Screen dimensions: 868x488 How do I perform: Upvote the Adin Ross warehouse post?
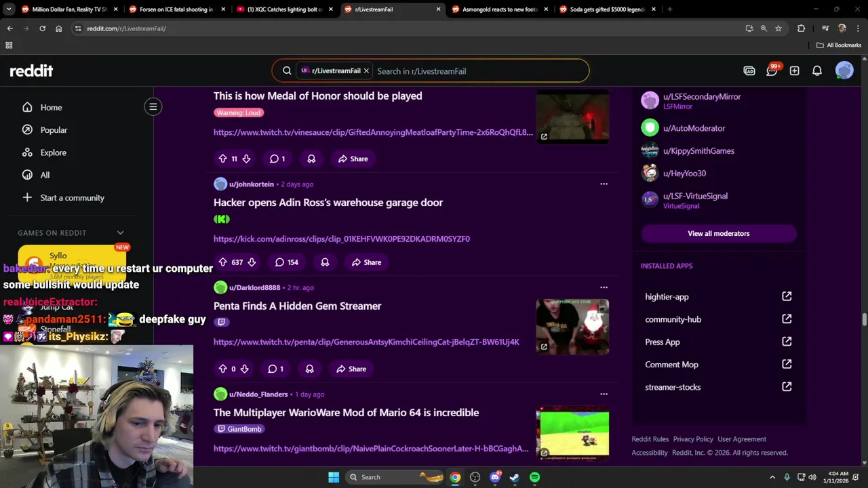pyautogui.click(x=222, y=262)
